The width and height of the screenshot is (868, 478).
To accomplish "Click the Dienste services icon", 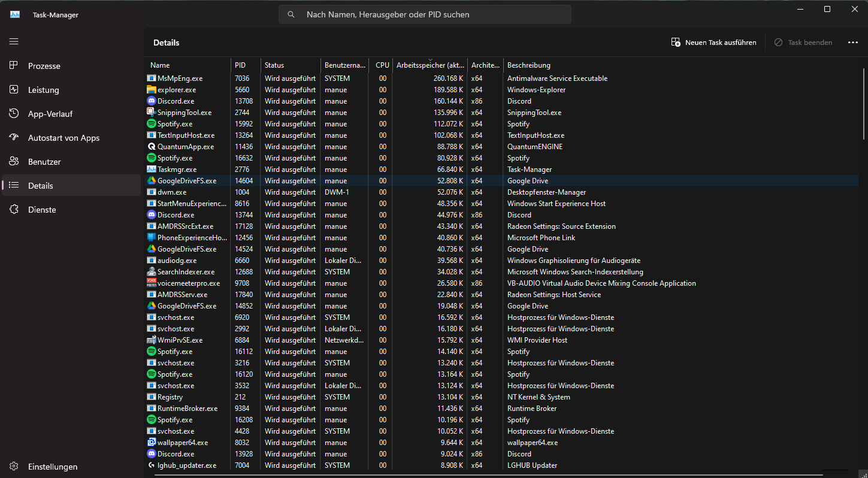I will point(14,209).
